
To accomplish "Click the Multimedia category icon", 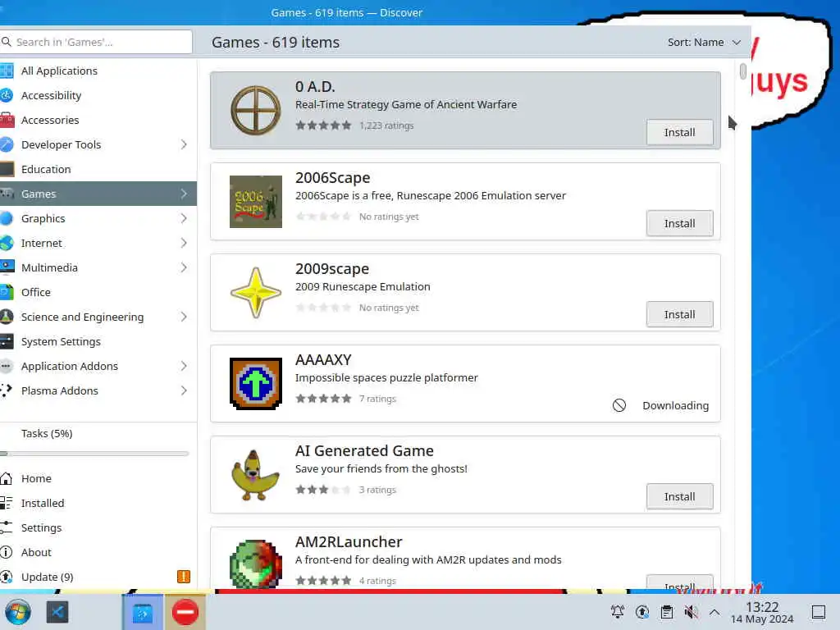I will tap(7, 267).
